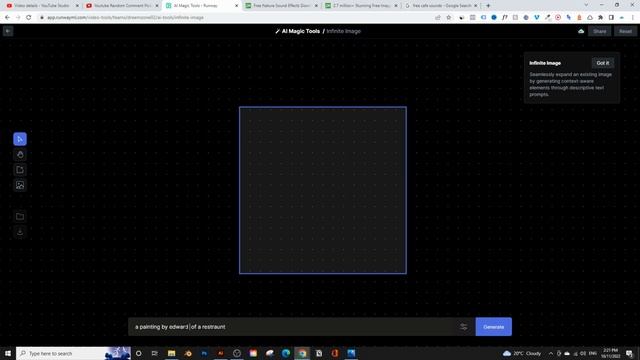
Task: Open a new browser tab
Action: coord(488,6)
